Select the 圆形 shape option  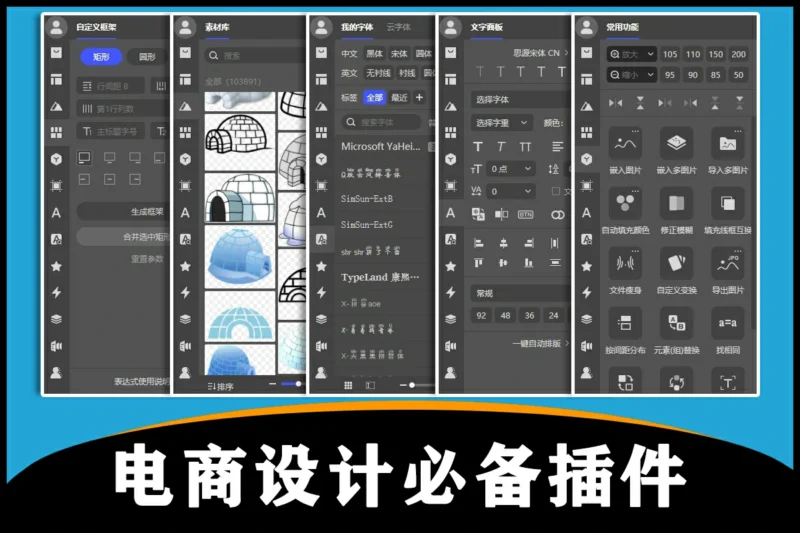pyautogui.click(x=147, y=57)
